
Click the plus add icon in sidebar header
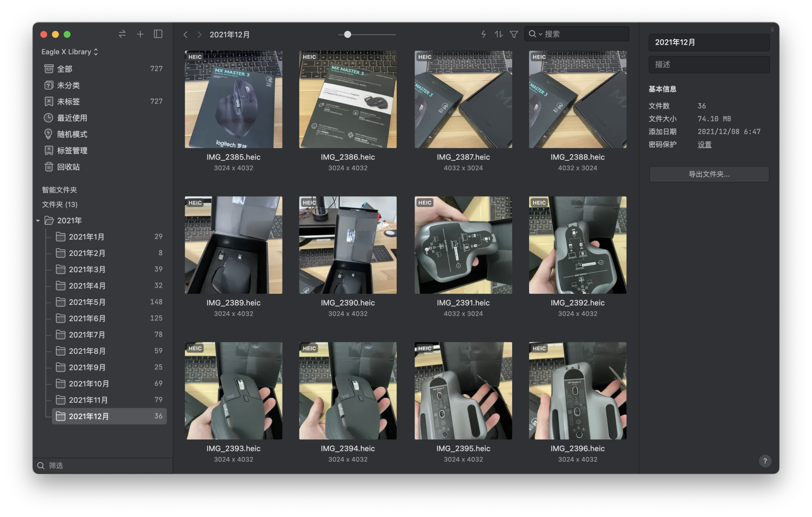(x=140, y=34)
